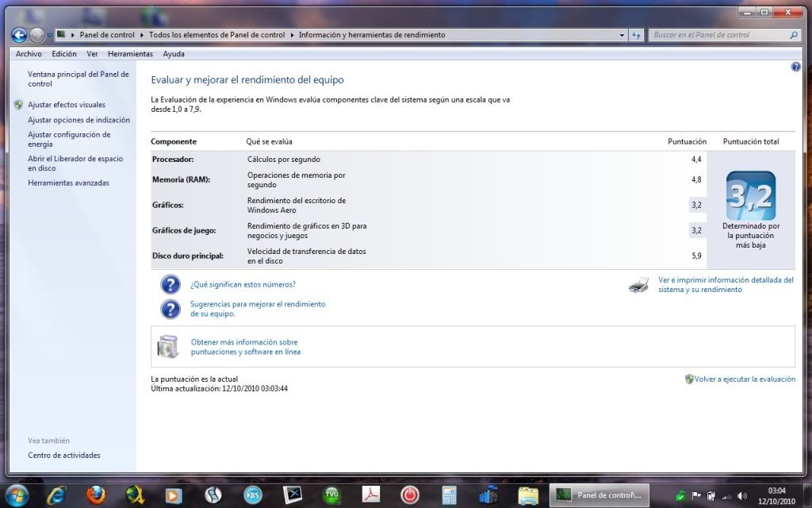Click the Back navigation arrow button
The height and width of the screenshot is (508, 812).
pyautogui.click(x=19, y=35)
